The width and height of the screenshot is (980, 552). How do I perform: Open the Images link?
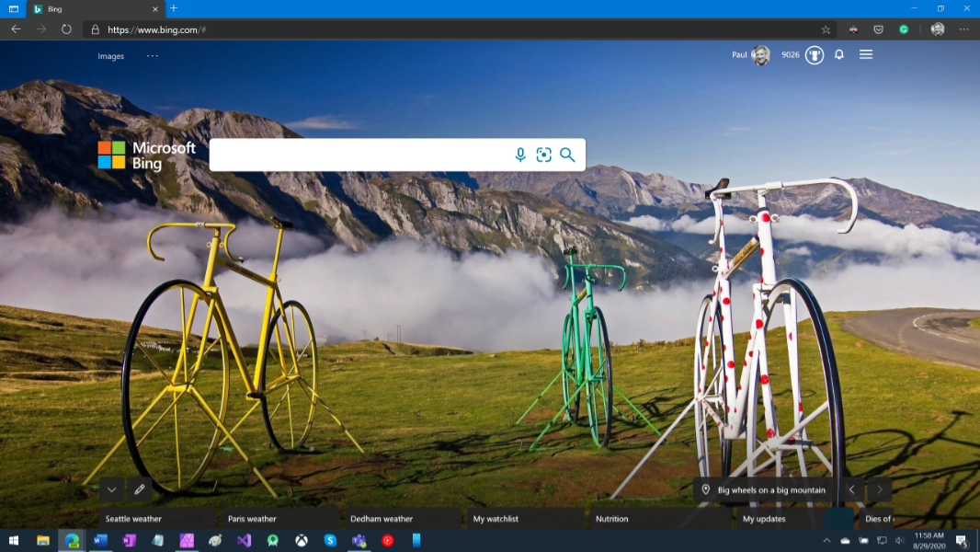pyautogui.click(x=111, y=56)
